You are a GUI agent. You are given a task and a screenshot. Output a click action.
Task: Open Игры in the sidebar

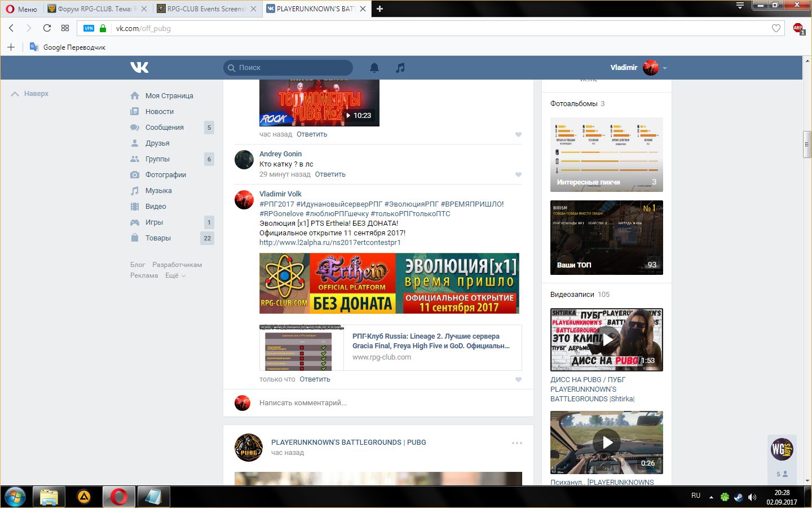[154, 222]
